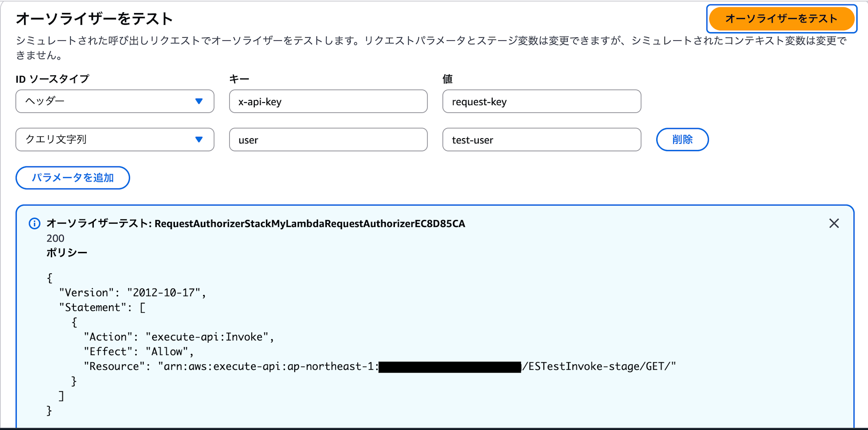The image size is (868, 430).
Task: Click the RequestAuthorizerStackMyLambdaRequestAuthorizerEC8D85CA title
Action: 310,224
